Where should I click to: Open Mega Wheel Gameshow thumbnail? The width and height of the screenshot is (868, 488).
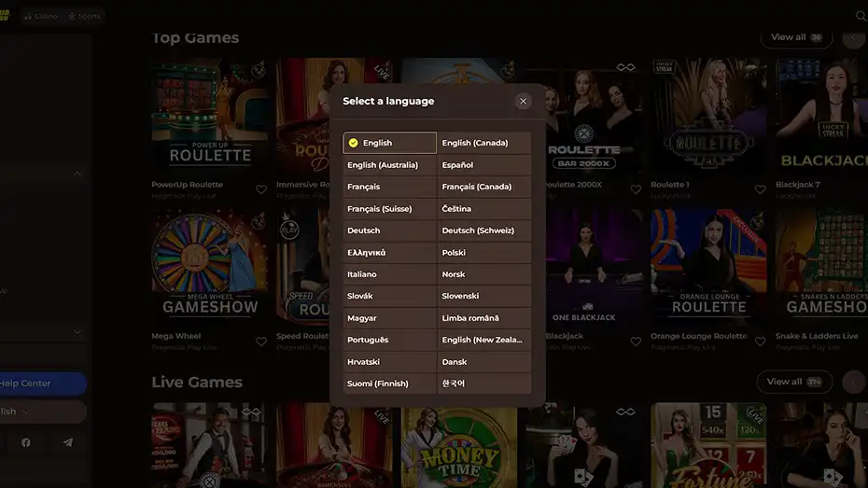210,268
